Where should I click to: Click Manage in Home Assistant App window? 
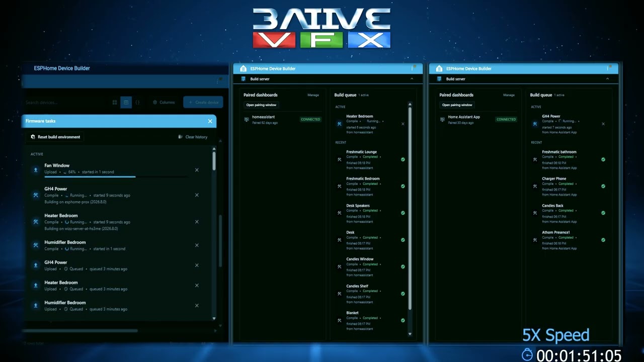pyautogui.click(x=509, y=95)
